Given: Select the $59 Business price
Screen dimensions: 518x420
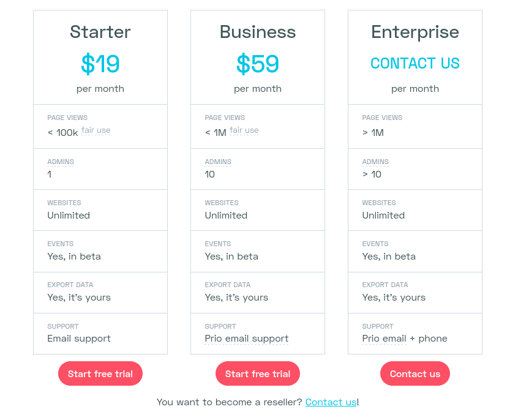Looking at the screenshot, I should pyautogui.click(x=258, y=64).
